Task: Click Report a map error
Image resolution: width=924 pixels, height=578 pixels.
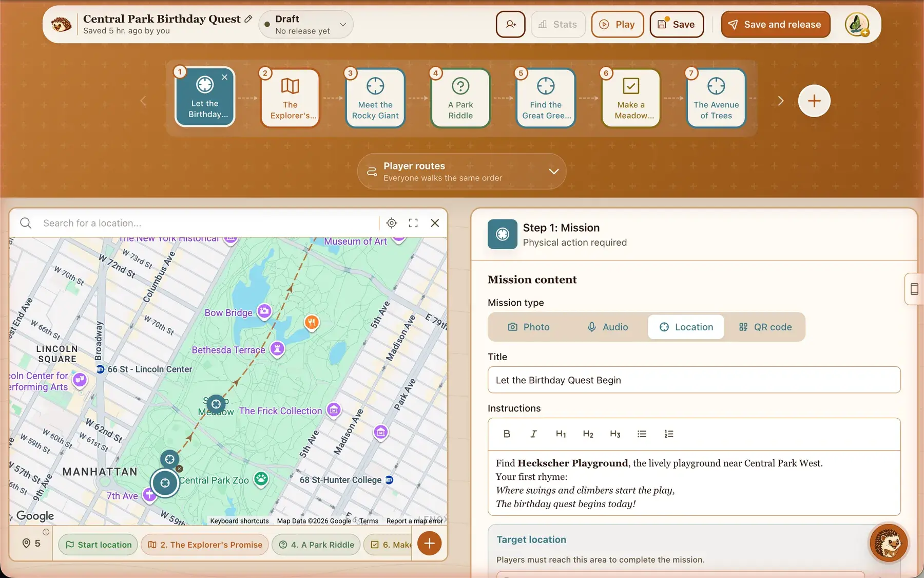Action: pyautogui.click(x=414, y=521)
